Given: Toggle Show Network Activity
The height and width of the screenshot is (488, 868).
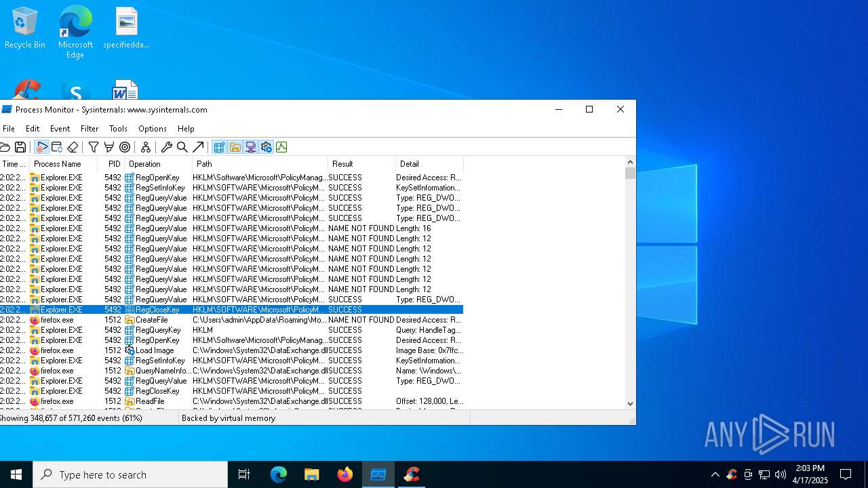Looking at the screenshot, I should coord(250,147).
